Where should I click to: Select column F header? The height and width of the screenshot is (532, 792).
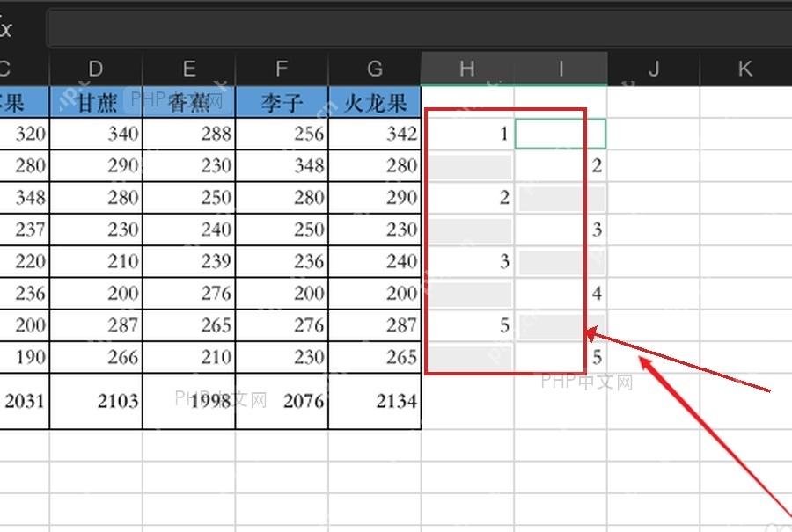tap(282, 69)
